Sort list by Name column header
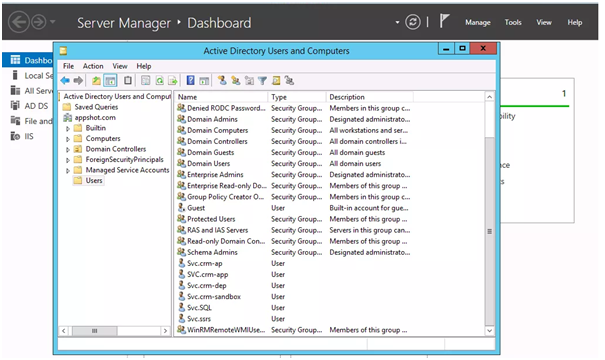The height and width of the screenshot is (360, 605). point(221,97)
